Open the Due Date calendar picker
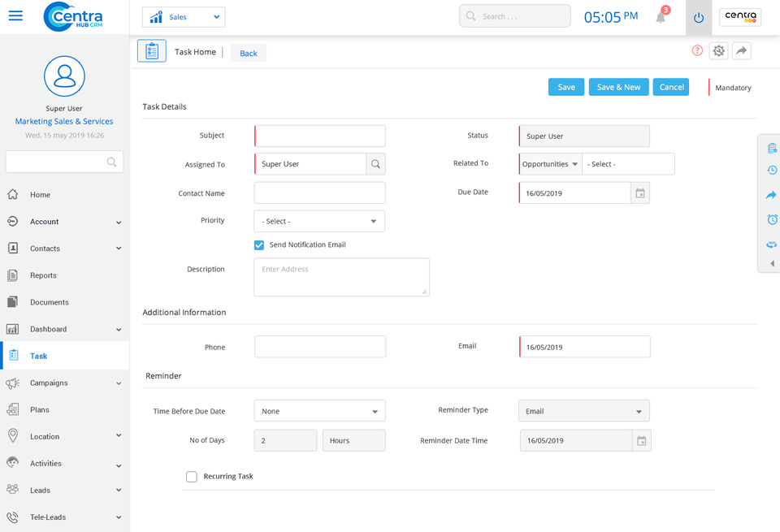Image resolution: width=780 pixels, height=532 pixels. click(x=640, y=193)
